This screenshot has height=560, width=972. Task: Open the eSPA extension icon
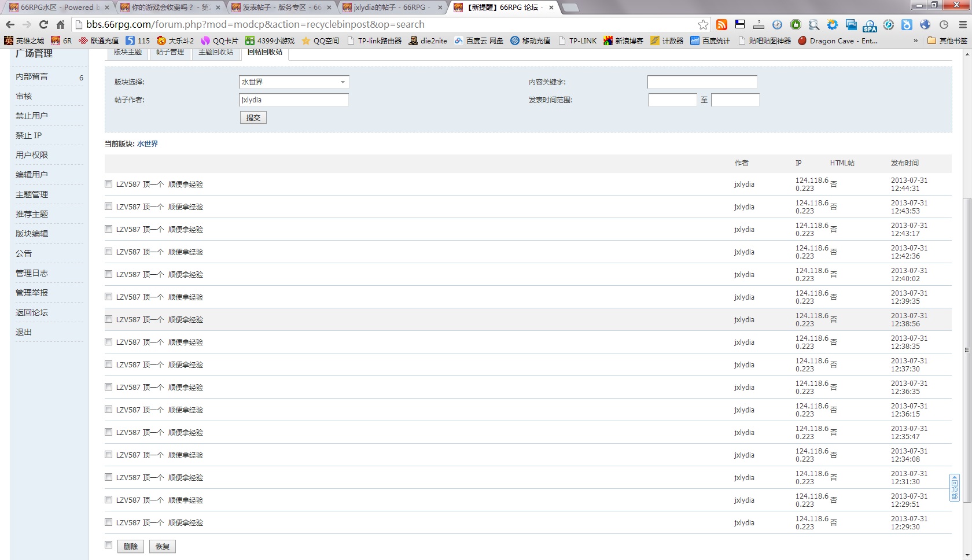point(870,25)
